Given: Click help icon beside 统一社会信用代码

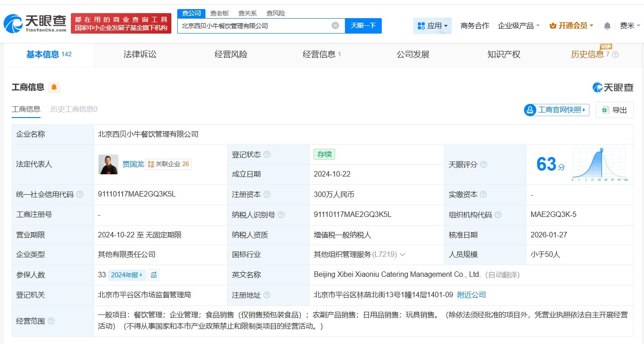Looking at the screenshot, I should (x=80, y=194).
